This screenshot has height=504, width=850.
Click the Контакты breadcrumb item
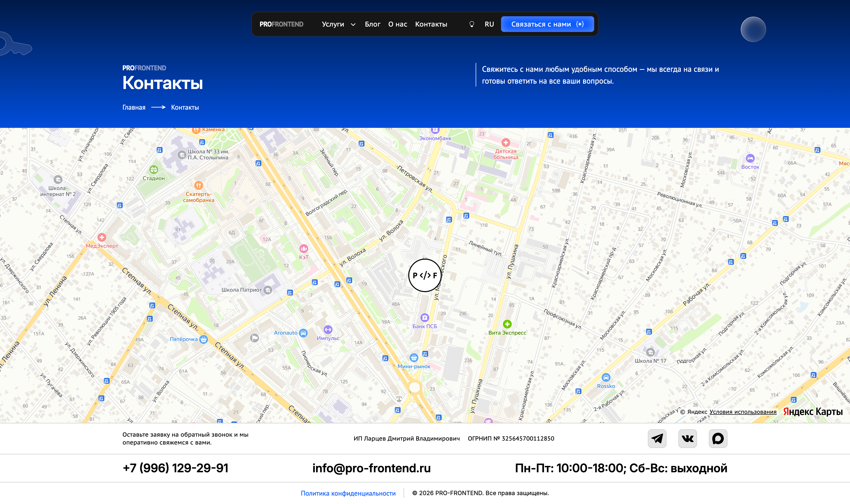coord(185,107)
